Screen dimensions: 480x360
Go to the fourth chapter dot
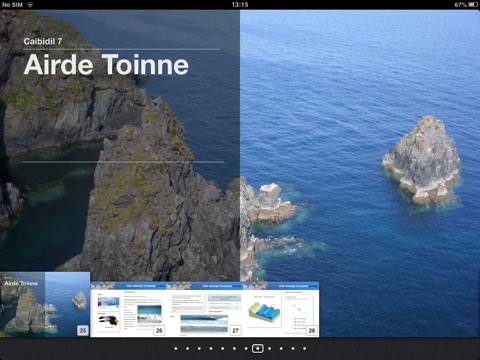tap(211, 348)
